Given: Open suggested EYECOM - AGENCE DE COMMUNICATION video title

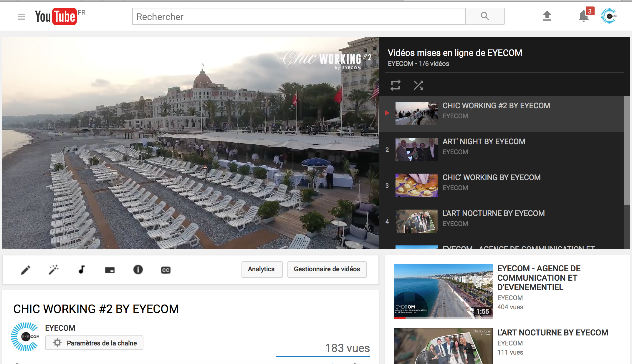Looking at the screenshot, I should pyautogui.click(x=539, y=278).
